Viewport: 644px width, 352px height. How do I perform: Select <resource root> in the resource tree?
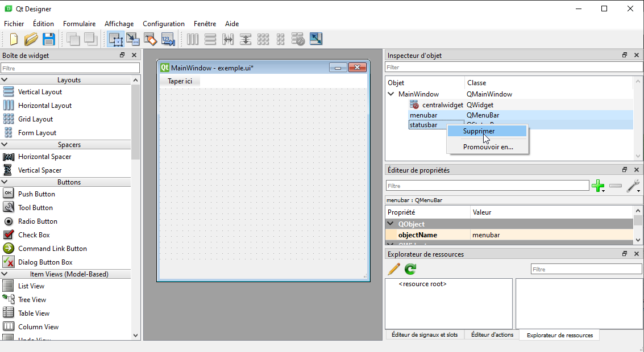pos(423,284)
